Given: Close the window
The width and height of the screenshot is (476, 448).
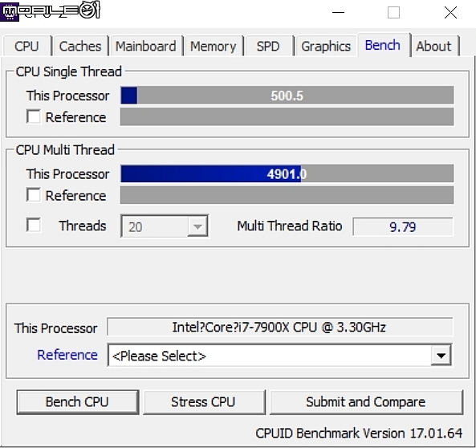Looking at the screenshot, I should pos(450,13).
